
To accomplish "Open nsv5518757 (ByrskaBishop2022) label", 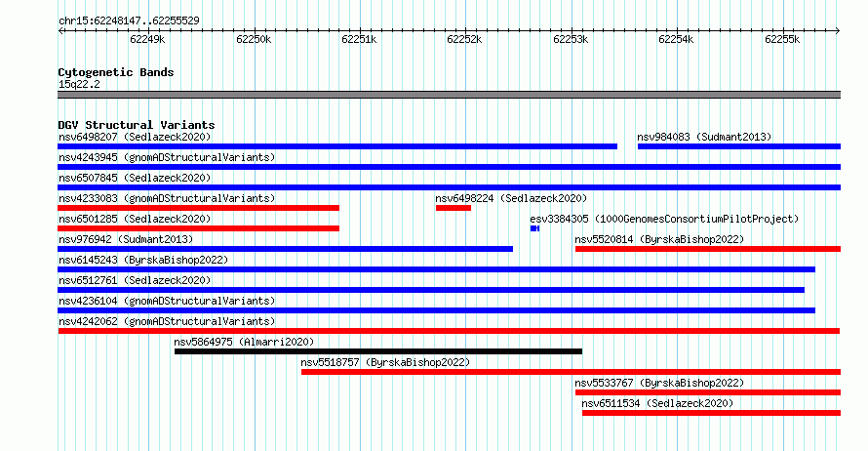I will [x=385, y=362].
